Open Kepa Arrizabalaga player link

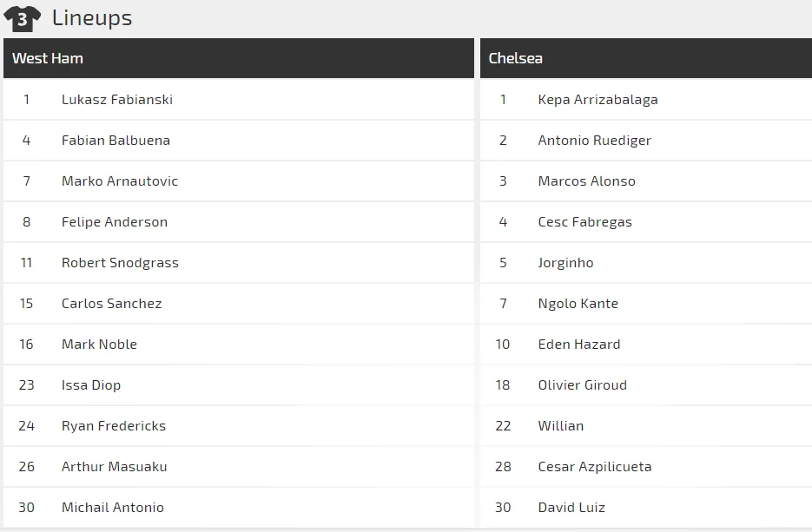(x=597, y=100)
